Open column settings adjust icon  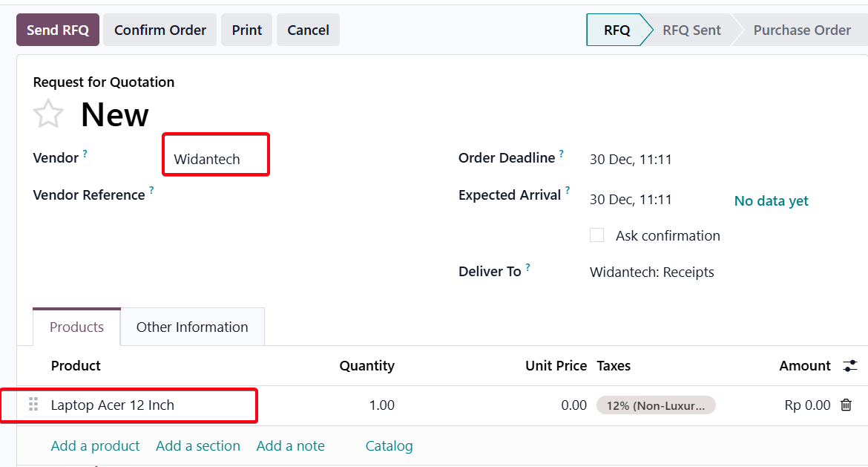[850, 366]
